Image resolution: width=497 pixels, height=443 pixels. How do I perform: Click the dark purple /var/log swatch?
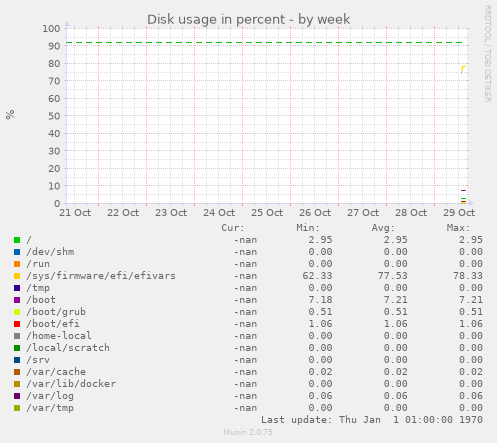coord(17,396)
